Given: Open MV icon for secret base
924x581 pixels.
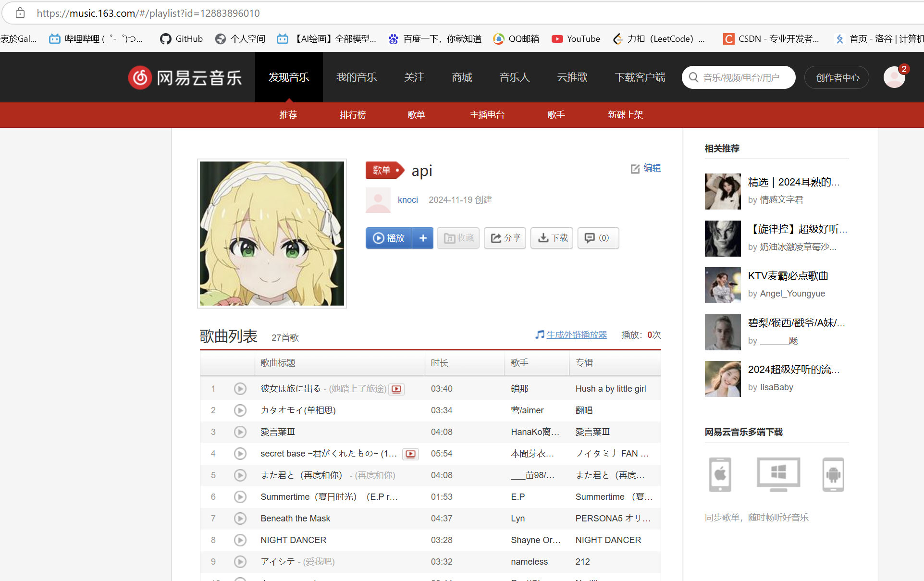Looking at the screenshot, I should [411, 454].
